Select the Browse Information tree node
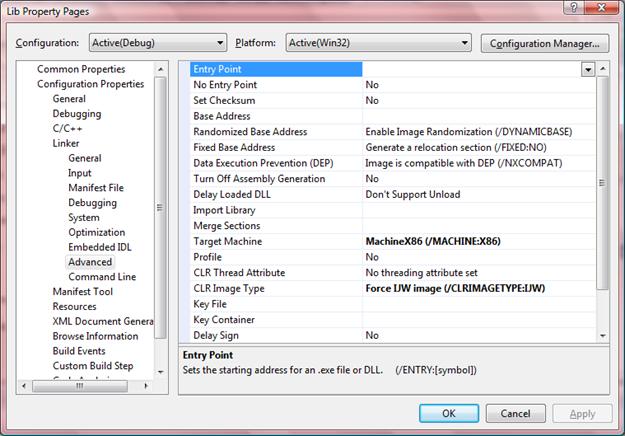 pos(95,336)
